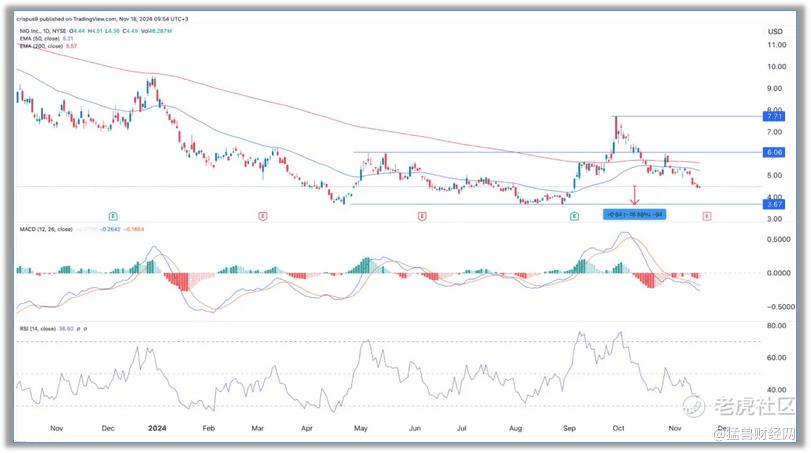Click the Dec label on the time axis
Screen dimensions: 811x453
tap(108, 428)
